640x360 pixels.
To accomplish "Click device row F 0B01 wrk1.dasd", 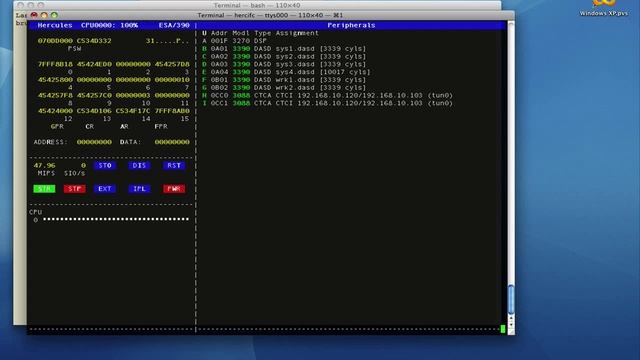I will [284, 80].
